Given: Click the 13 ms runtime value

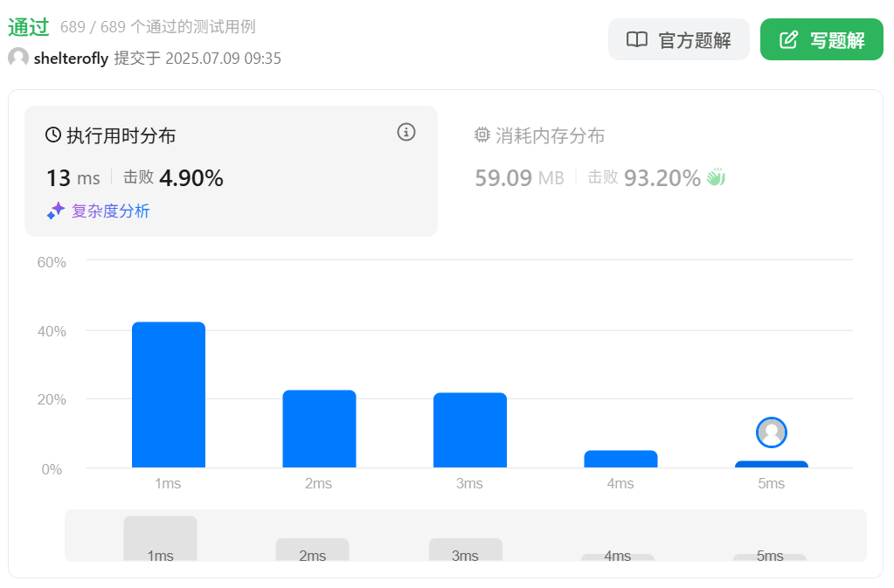Looking at the screenshot, I should tap(73, 177).
